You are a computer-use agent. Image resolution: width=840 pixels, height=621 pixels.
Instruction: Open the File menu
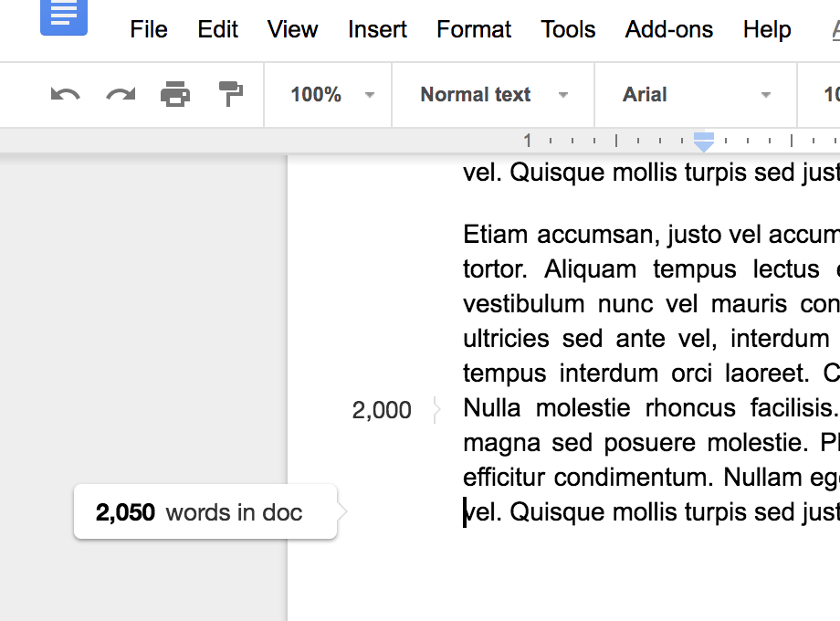click(x=149, y=29)
